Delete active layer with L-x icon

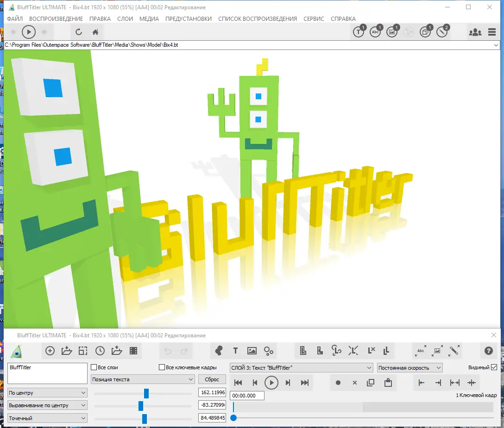(371, 351)
